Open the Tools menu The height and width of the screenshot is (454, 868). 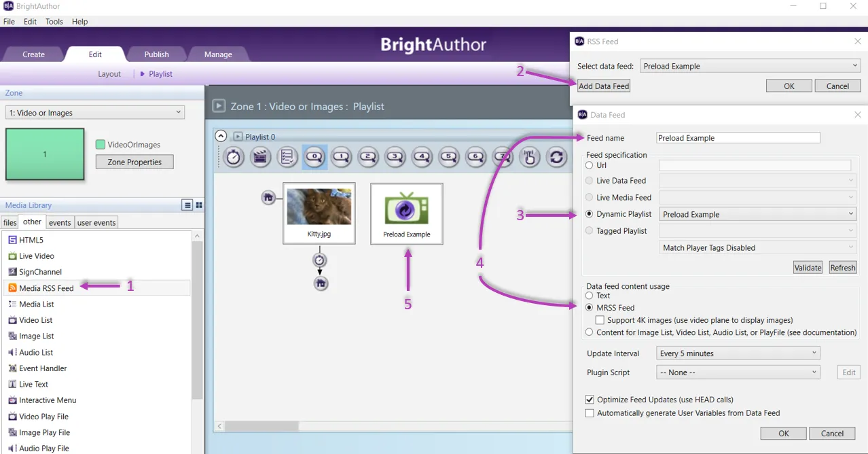click(54, 22)
